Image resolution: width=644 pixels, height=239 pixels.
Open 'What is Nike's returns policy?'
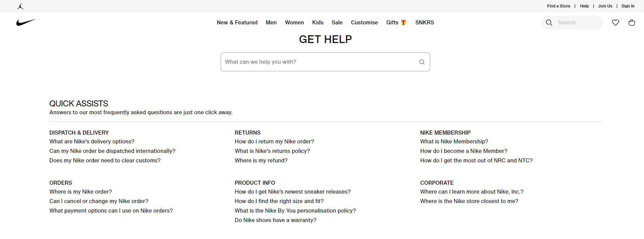[273, 151]
